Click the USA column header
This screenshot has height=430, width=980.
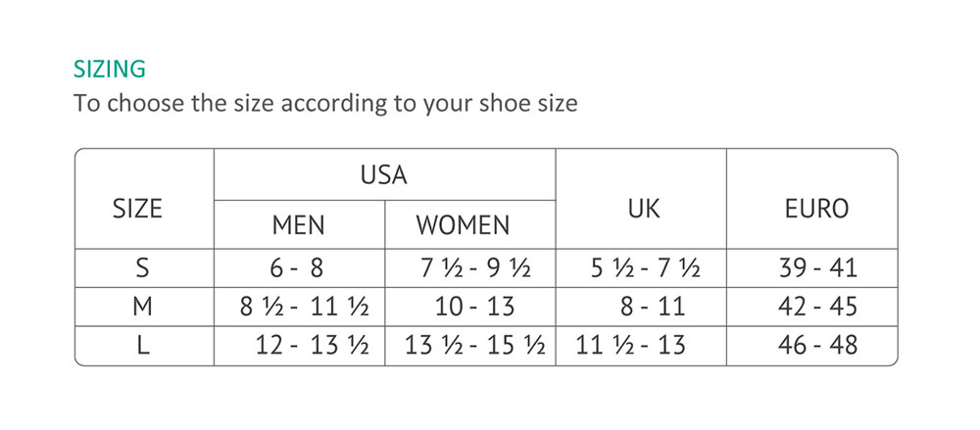[383, 175]
